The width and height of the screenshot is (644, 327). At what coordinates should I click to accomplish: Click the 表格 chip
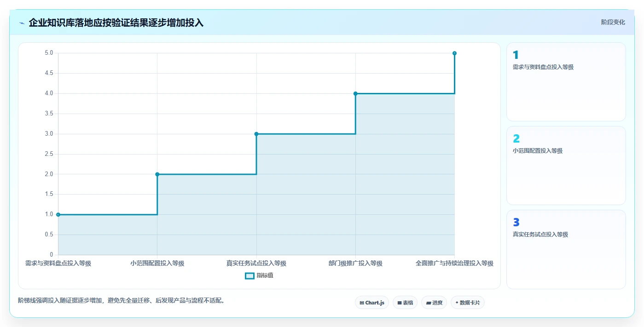[x=405, y=303]
